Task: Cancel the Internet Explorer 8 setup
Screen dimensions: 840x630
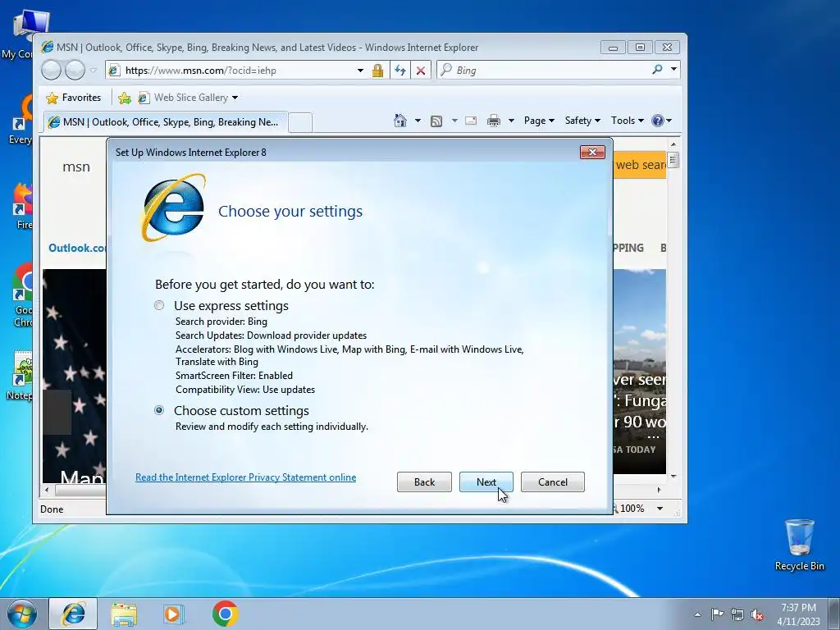Action: [x=552, y=482]
